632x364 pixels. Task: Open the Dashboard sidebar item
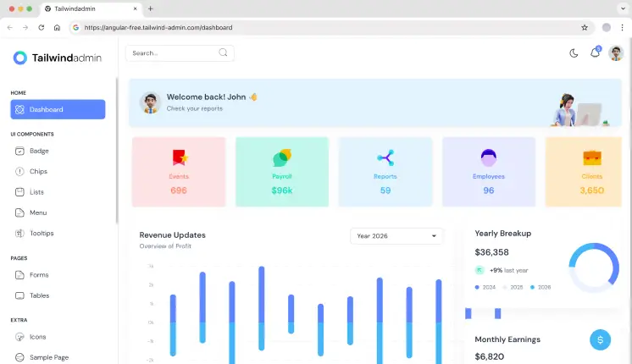58,109
